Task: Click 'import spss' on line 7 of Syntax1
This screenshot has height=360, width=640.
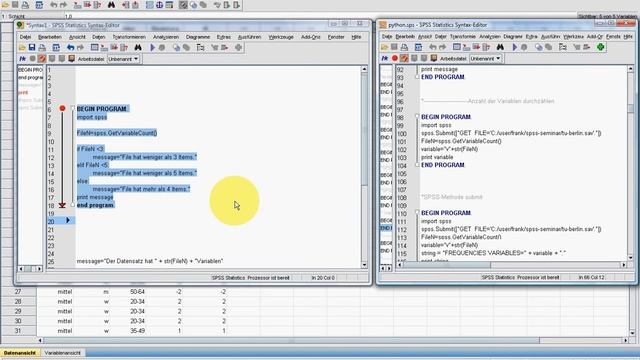Action: pyautogui.click(x=92, y=117)
